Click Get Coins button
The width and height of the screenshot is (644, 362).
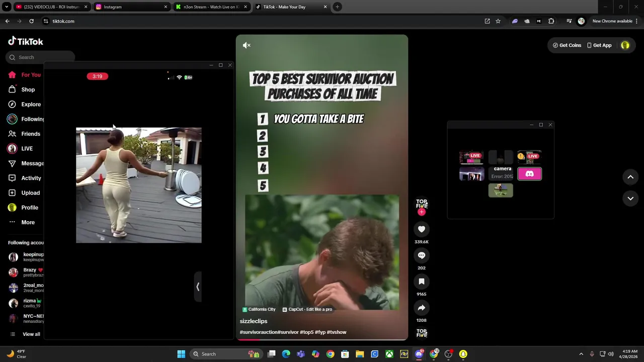567,45
